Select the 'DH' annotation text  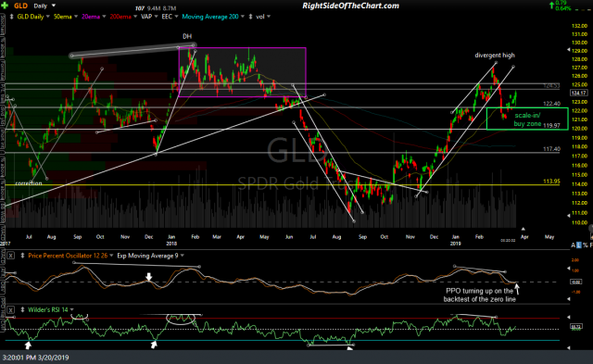click(187, 36)
